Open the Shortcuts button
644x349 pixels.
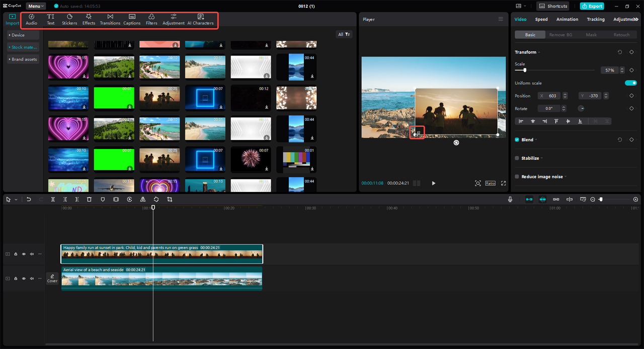coord(553,6)
